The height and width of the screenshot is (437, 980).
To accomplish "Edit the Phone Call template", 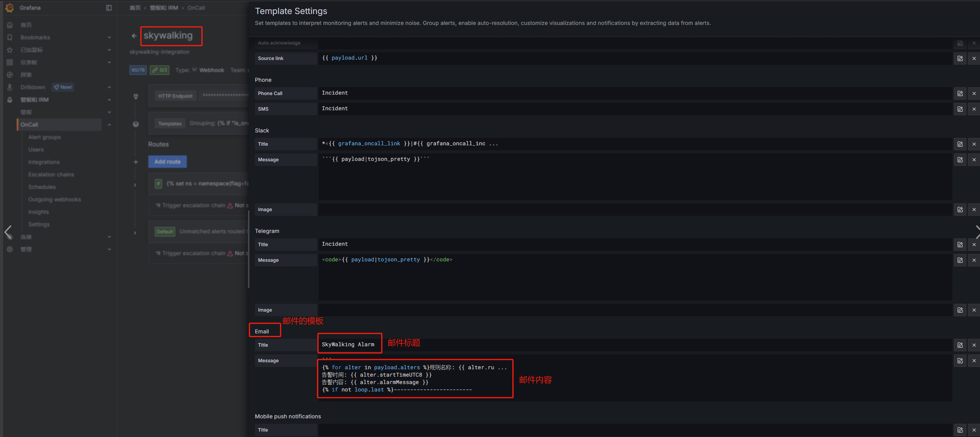I will coord(960,93).
